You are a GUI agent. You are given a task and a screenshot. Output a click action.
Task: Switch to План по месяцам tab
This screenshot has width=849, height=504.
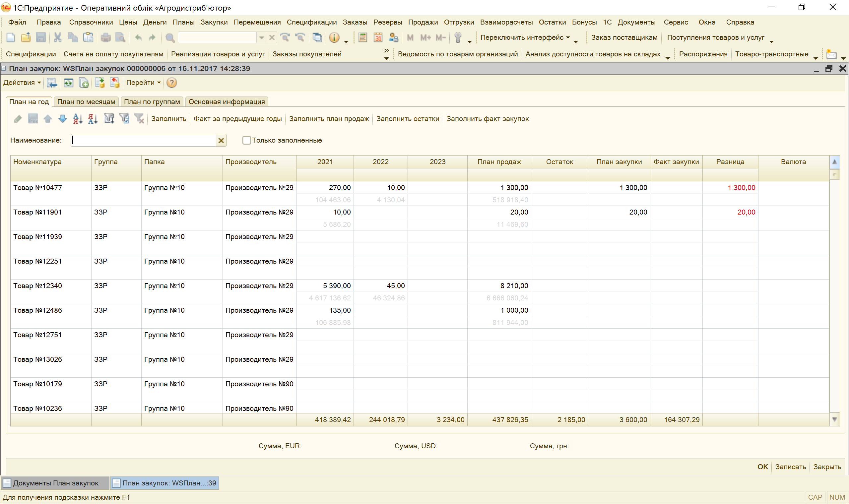coord(86,102)
